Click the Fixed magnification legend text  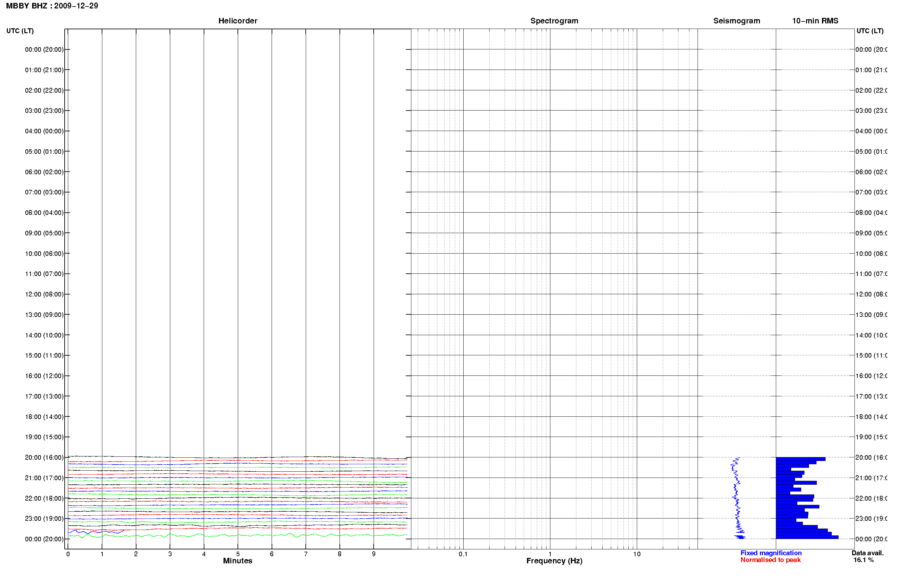click(771, 553)
